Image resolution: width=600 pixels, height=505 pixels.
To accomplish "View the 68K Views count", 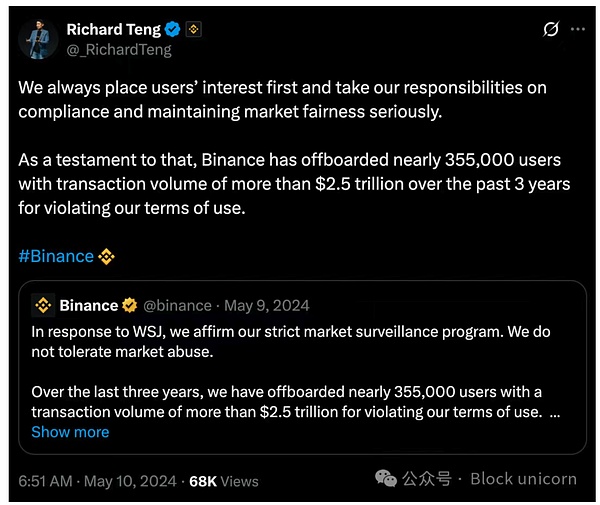I will (223, 481).
